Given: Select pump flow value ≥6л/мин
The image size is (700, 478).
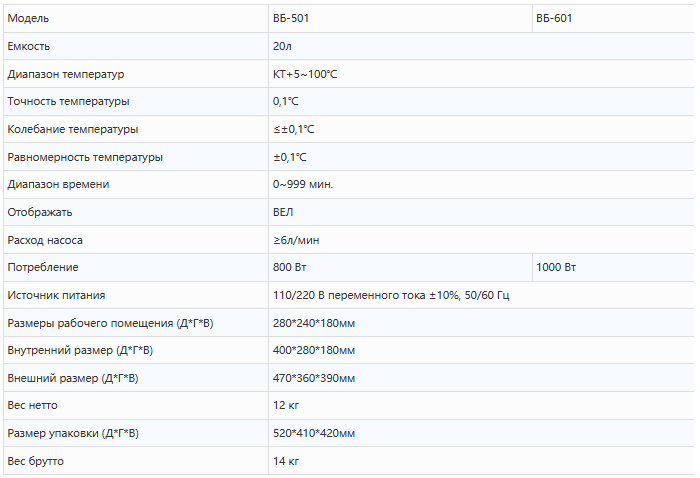Looking at the screenshot, I should tap(296, 240).
